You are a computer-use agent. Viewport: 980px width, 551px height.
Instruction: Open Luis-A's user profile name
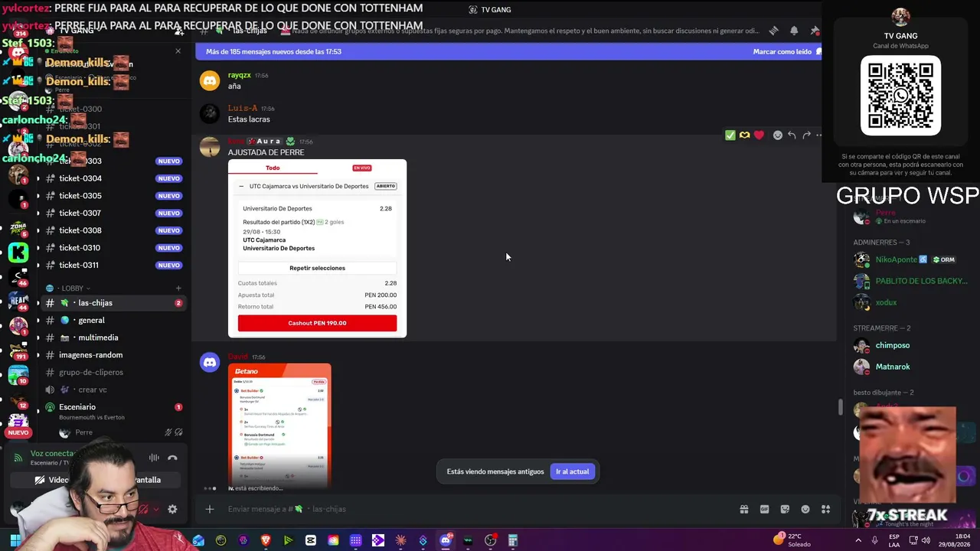[243, 109]
